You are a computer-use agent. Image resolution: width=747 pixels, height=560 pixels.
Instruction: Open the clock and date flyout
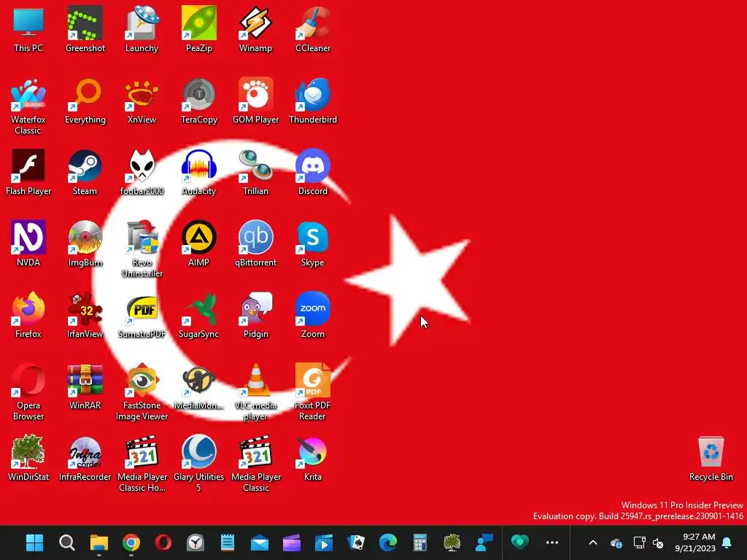click(x=695, y=542)
